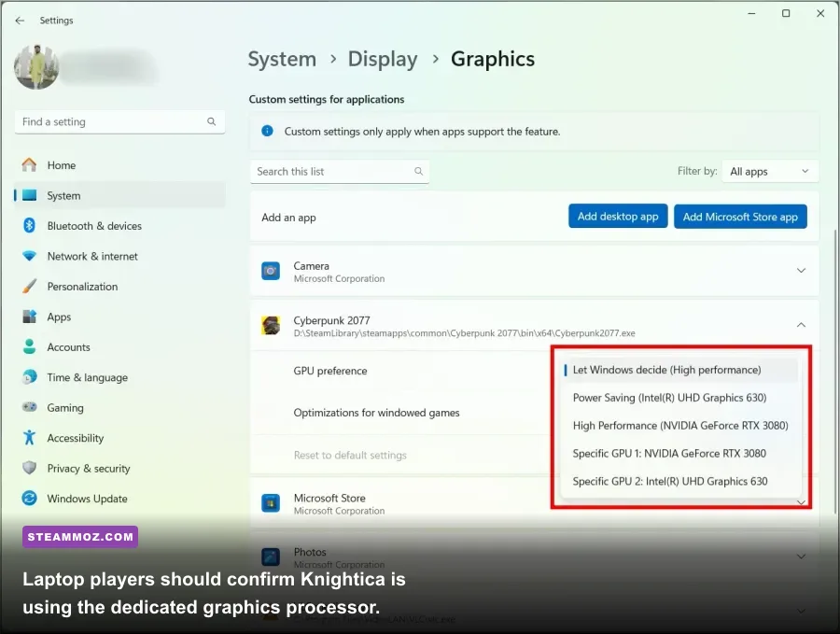
Task: Open Home in the sidebar
Action: point(119,165)
